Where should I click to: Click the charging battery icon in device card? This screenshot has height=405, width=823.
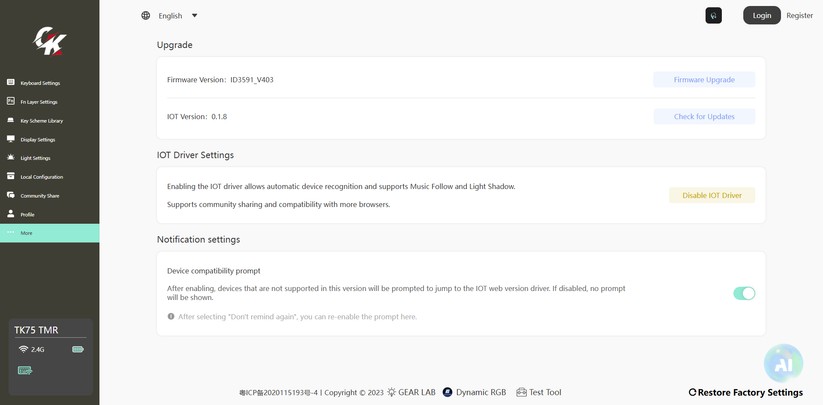(x=25, y=370)
